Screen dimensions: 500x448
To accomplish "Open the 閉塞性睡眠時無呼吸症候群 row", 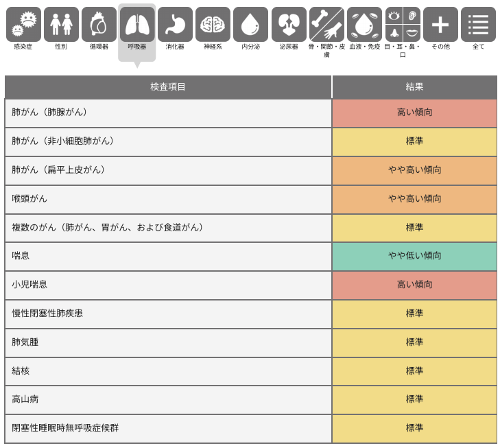I will tap(168, 428).
